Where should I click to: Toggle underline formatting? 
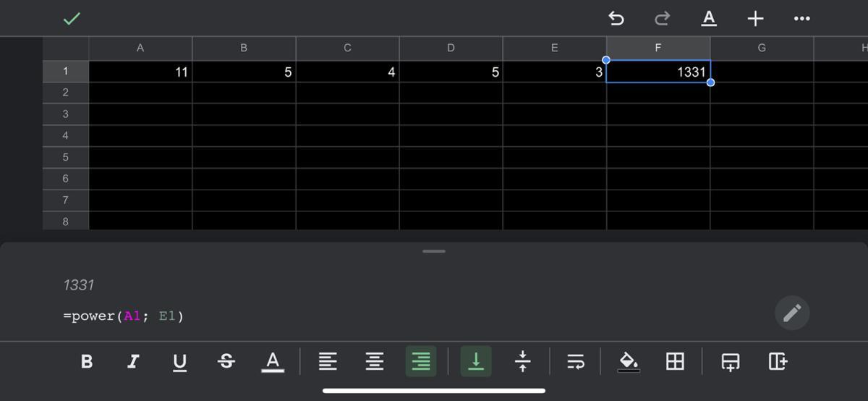[x=179, y=362]
